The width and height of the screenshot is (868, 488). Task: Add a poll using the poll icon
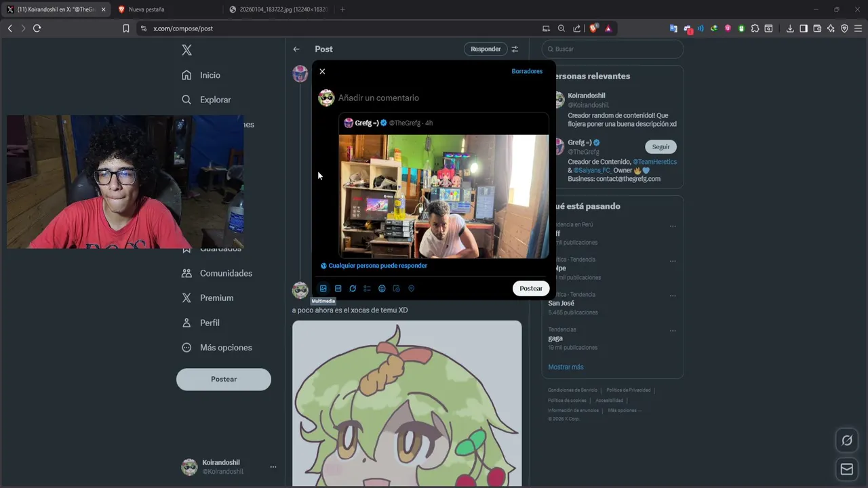click(x=367, y=289)
